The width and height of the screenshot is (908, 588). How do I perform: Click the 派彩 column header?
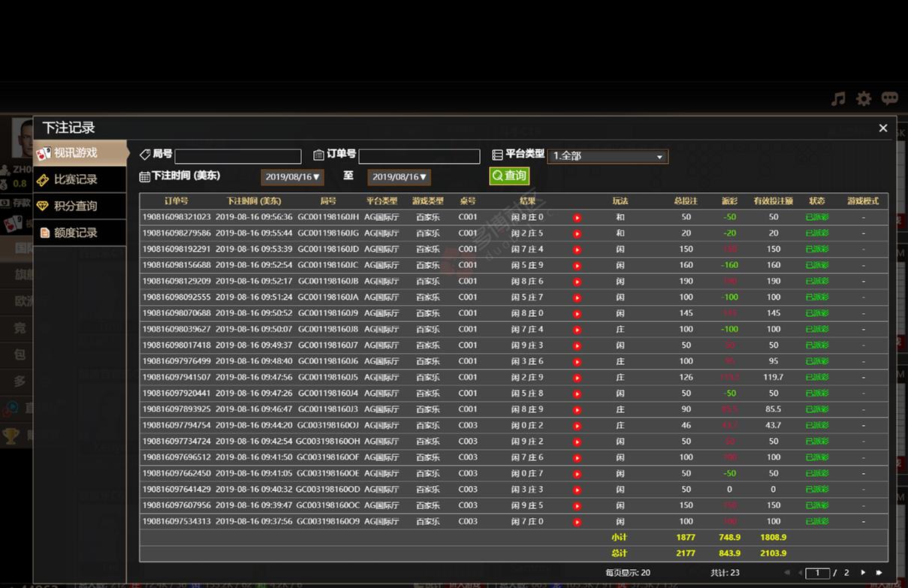[729, 201]
